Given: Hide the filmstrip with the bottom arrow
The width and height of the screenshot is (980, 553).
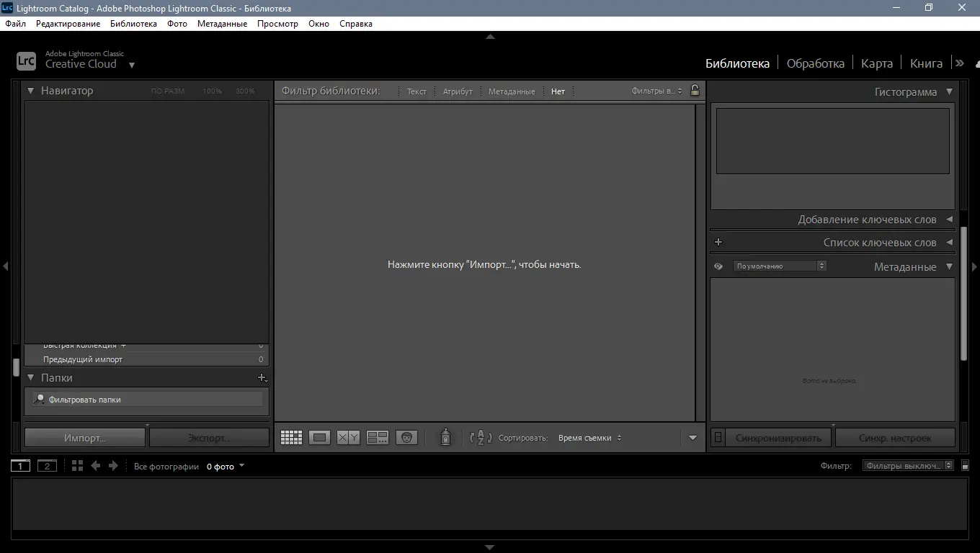Looking at the screenshot, I should (490, 547).
